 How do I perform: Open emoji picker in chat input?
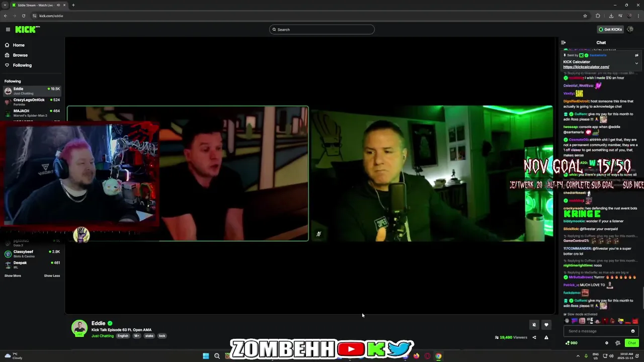coord(633,331)
